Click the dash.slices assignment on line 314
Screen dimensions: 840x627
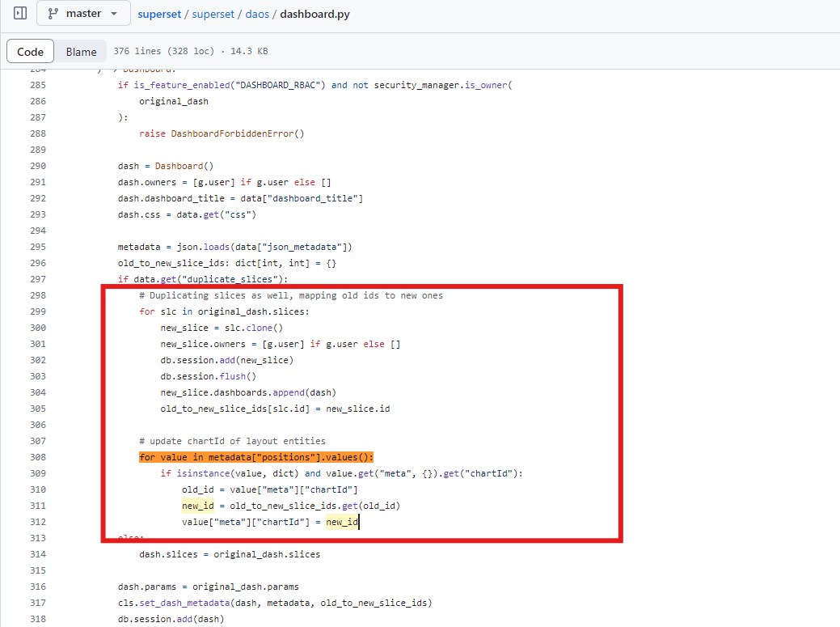click(230, 554)
